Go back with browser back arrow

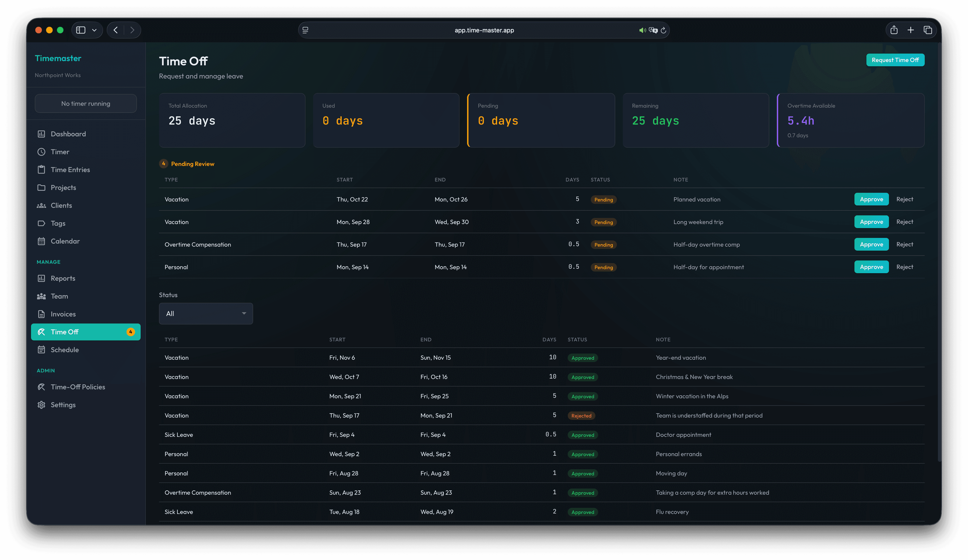tap(116, 30)
